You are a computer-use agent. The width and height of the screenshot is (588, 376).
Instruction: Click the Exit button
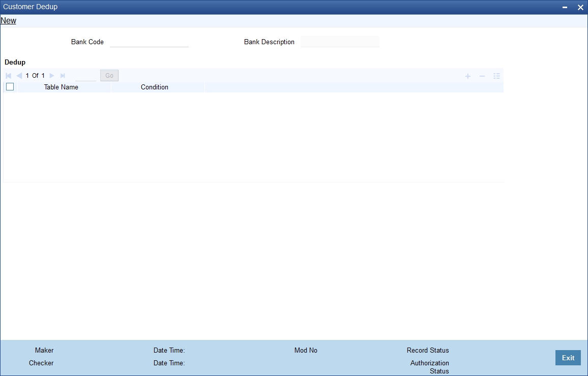tap(568, 358)
